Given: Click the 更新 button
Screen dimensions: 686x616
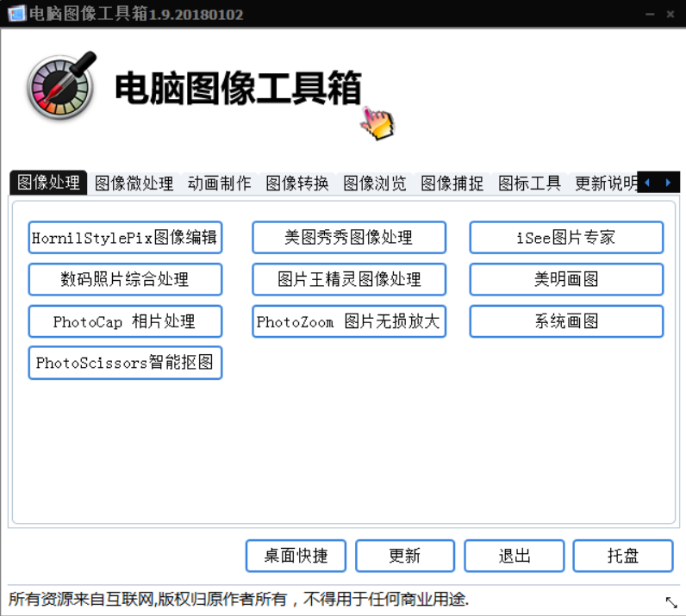Looking at the screenshot, I should pos(405,556).
